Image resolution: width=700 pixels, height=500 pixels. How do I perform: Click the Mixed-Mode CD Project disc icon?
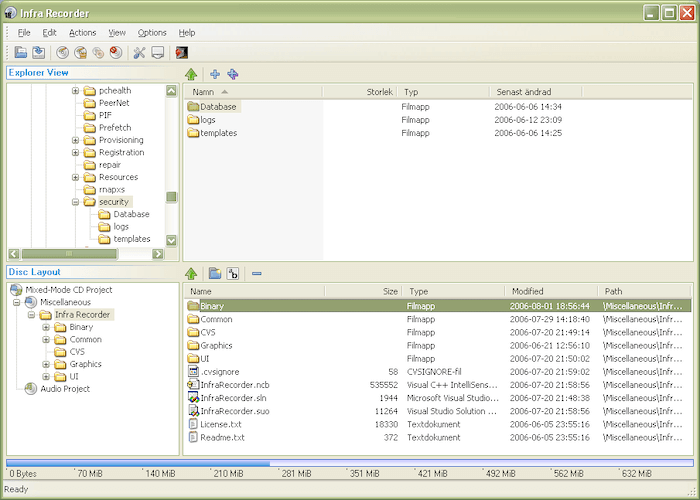[x=16, y=290]
